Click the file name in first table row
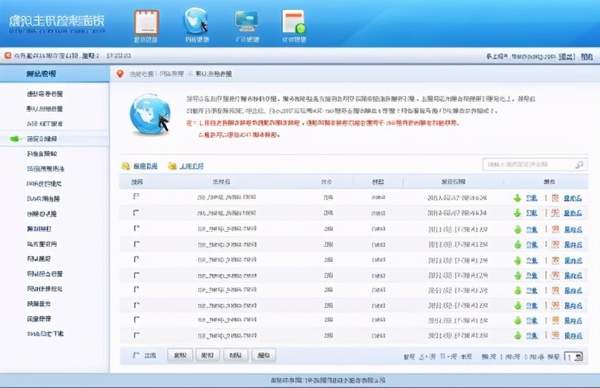 pos(227,197)
